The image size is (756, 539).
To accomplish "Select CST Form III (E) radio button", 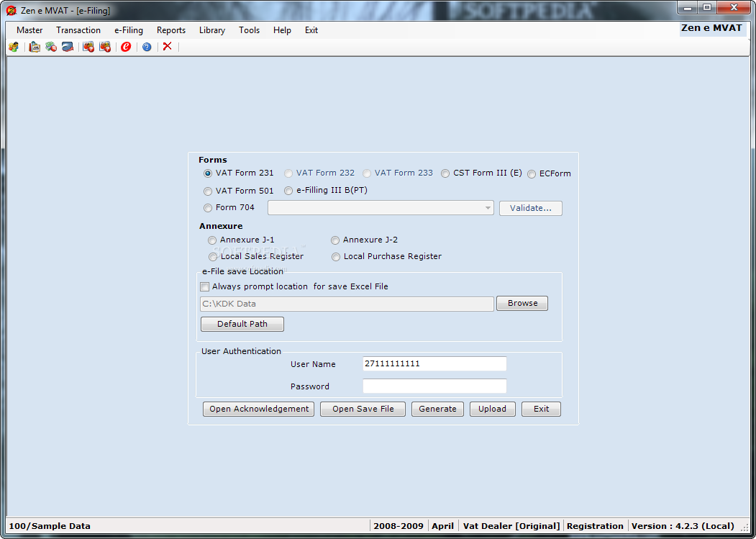I will (x=445, y=173).
